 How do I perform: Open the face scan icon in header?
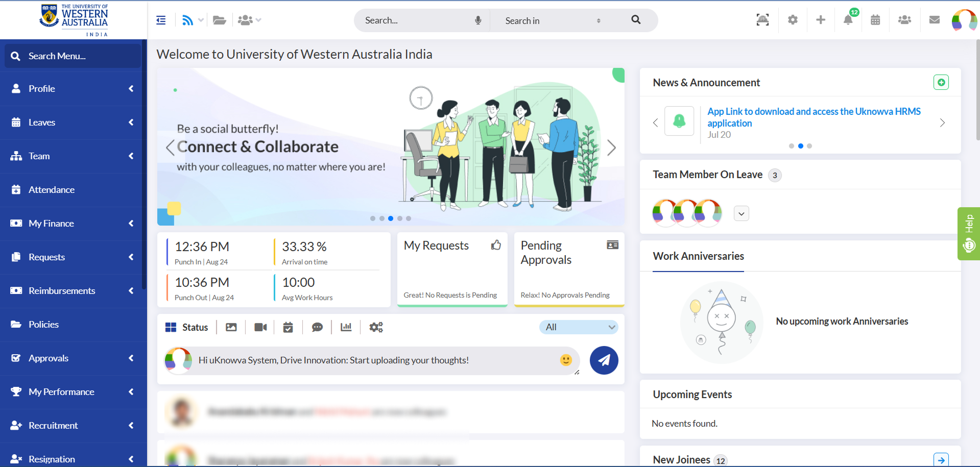[762, 20]
